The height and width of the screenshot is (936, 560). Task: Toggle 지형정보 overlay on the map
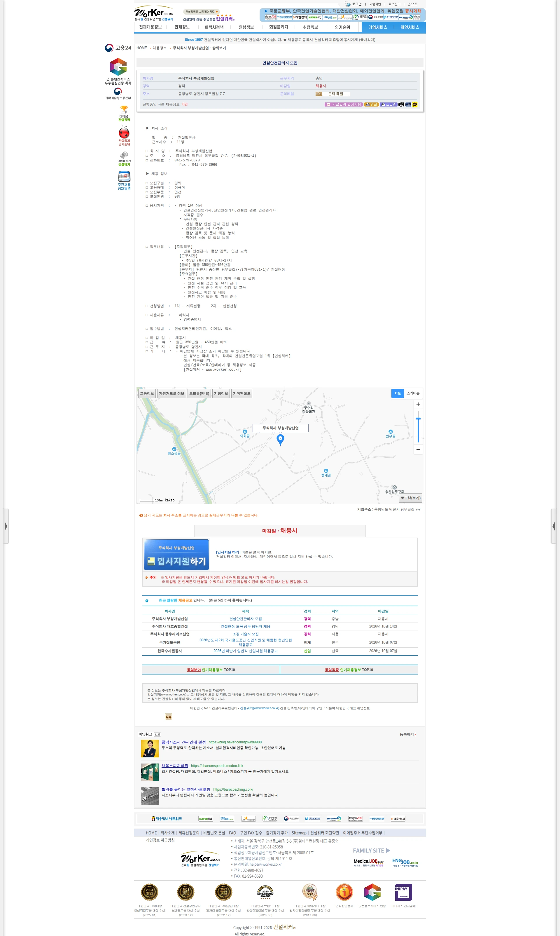(x=221, y=393)
